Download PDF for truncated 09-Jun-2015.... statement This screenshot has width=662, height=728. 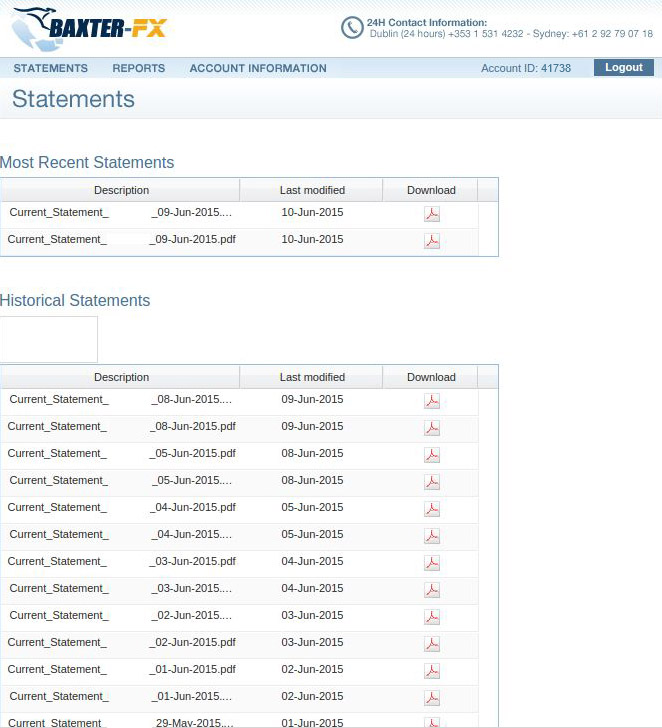click(432, 214)
